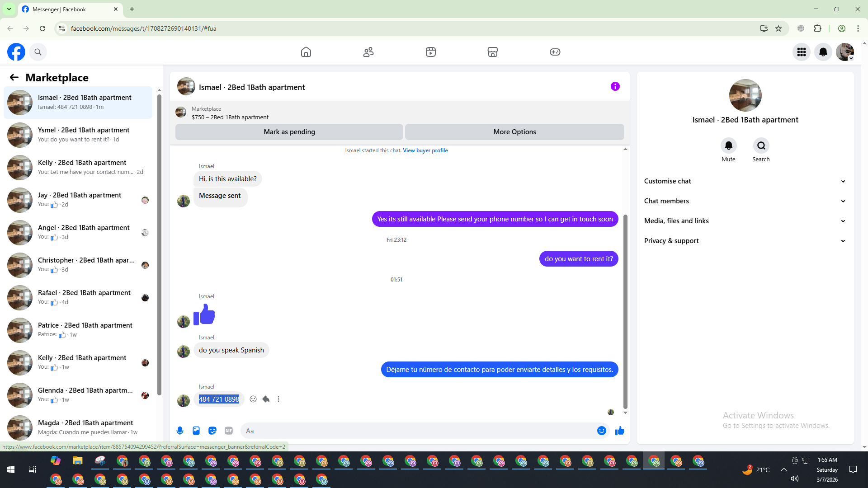
Task: Open the View buyer profile link
Action: click(x=425, y=150)
